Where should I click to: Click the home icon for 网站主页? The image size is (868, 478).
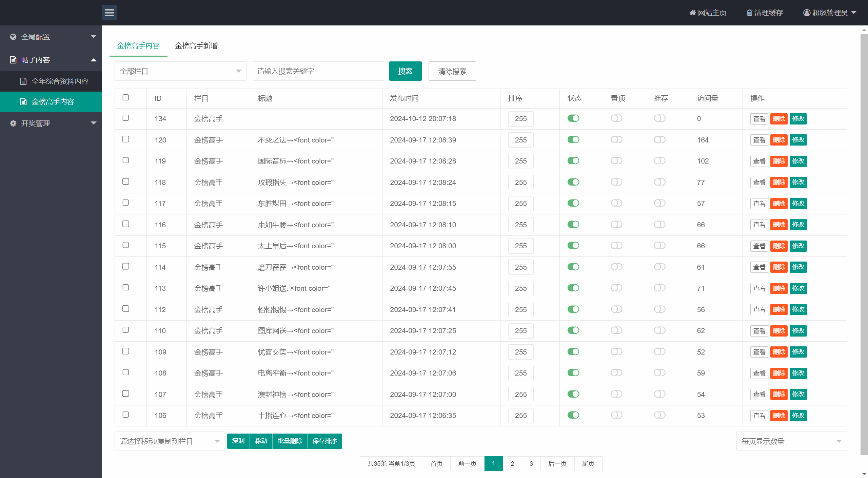(692, 13)
